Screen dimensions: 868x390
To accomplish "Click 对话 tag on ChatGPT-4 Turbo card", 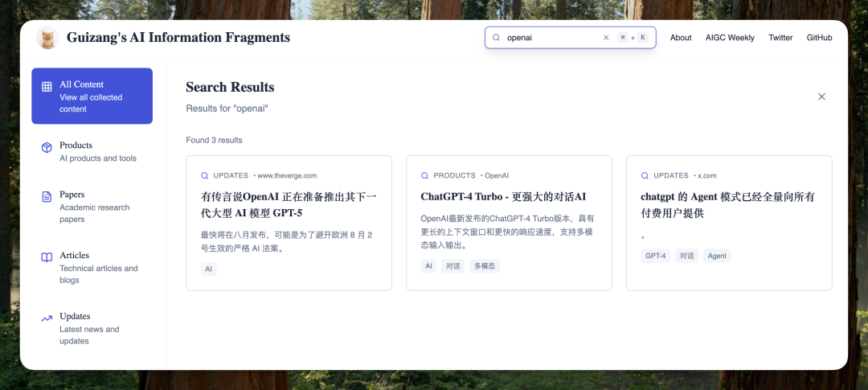I will click(x=452, y=266).
